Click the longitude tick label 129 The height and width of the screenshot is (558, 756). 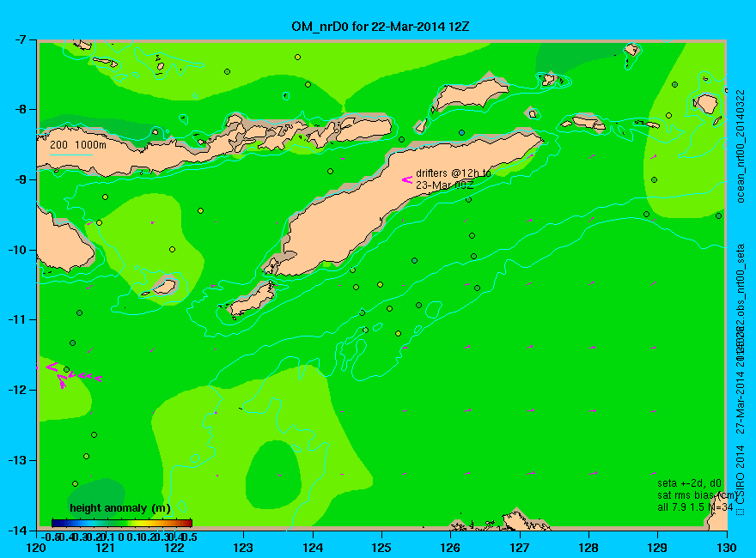(x=658, y=548)
